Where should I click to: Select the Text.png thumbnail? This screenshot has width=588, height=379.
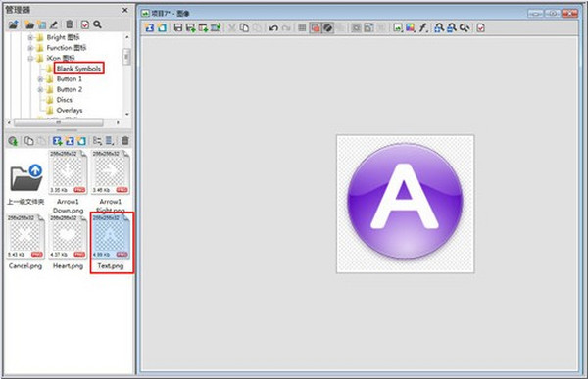coord(111,242)
